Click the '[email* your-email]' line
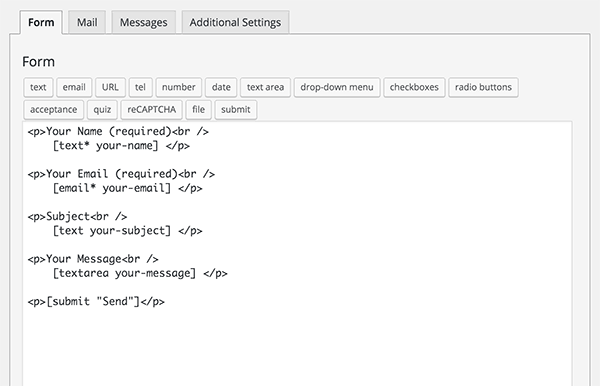This screenshot has height=386, width=600. [127, 188]
